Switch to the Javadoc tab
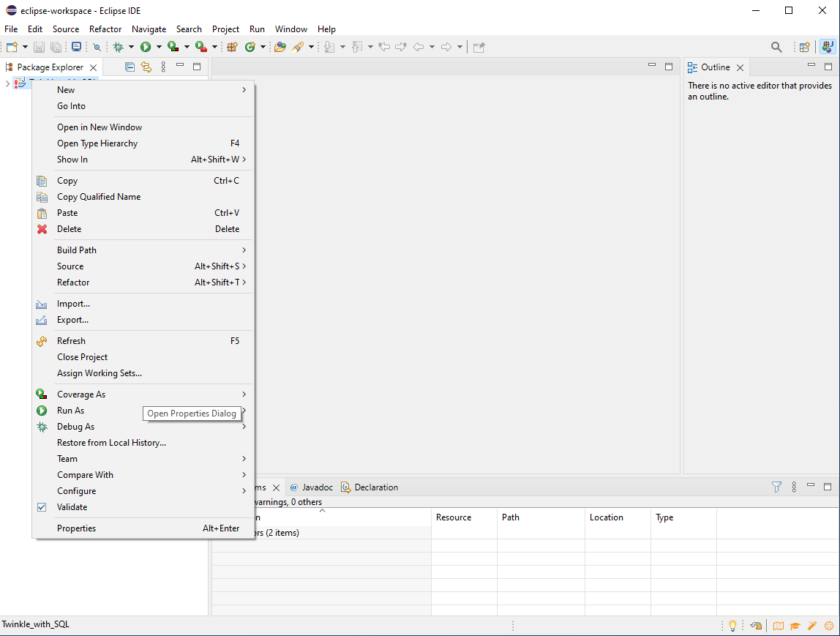The width and height of the screenshot is (840, 636). click(x=312, y=487)
